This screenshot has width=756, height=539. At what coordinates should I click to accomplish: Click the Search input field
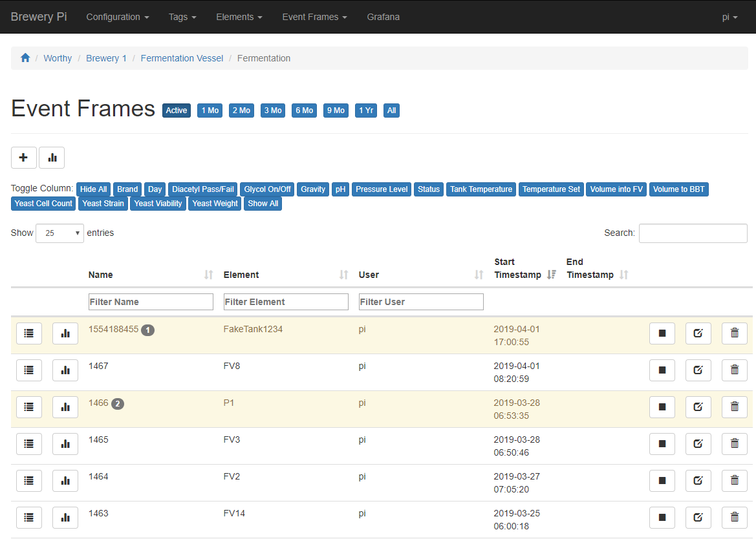pos(693,233)
